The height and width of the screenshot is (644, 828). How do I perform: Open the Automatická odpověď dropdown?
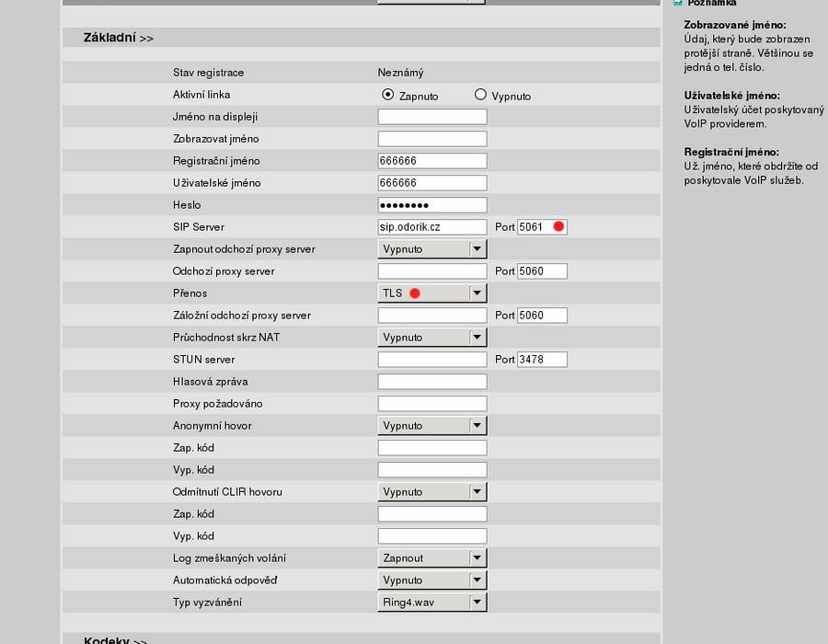tap(432, 581)
